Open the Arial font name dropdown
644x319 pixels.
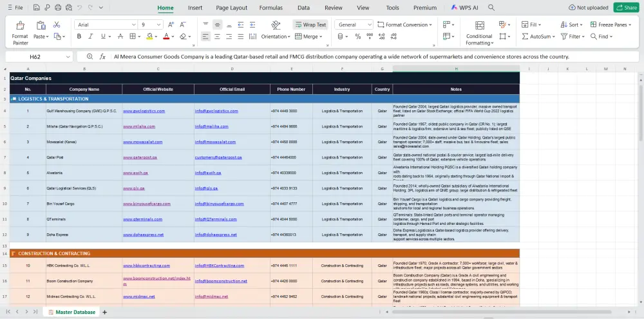coord(133,24)
